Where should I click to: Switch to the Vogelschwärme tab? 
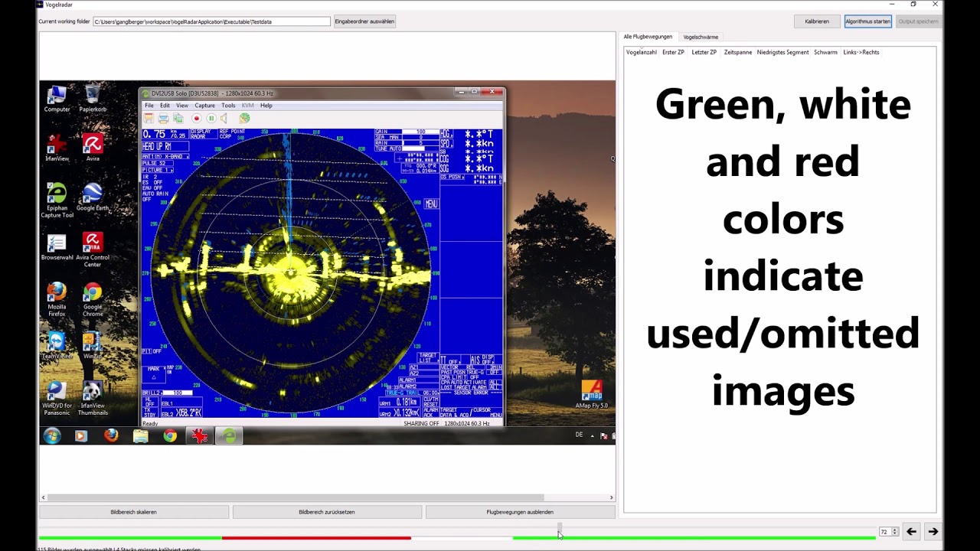(701, 37)
